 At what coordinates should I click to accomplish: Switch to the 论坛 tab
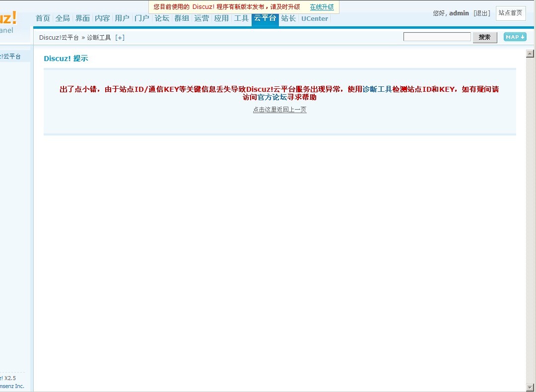[x=162, y=18]
